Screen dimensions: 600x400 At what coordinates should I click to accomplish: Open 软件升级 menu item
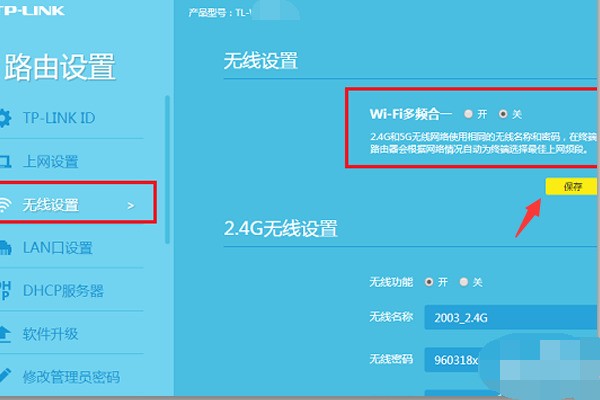51,334
